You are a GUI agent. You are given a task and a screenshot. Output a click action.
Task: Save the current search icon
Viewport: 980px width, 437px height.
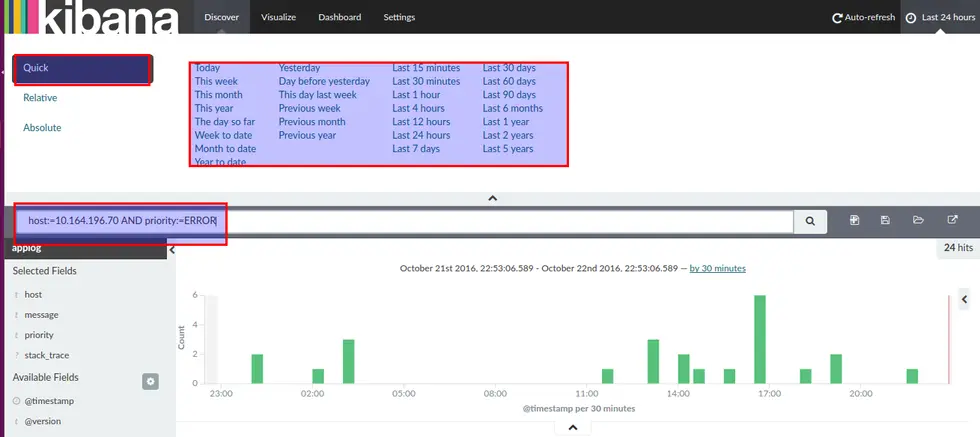pyautogui.click(x=885, y=220)
